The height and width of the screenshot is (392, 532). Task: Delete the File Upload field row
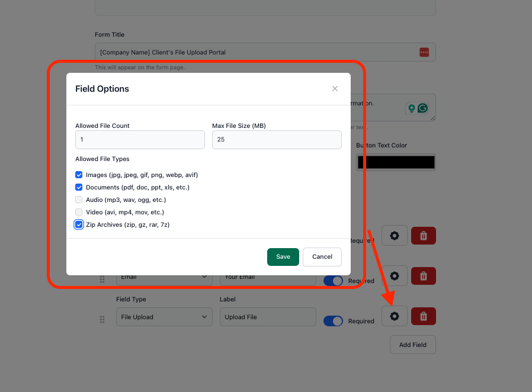[x=423, y=316]
